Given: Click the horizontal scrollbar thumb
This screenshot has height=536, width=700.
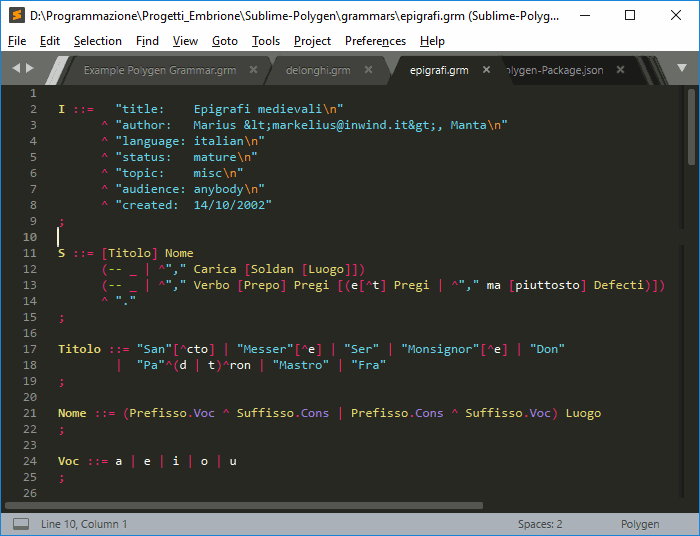Looking at the screenshot, I should (244, 506).
